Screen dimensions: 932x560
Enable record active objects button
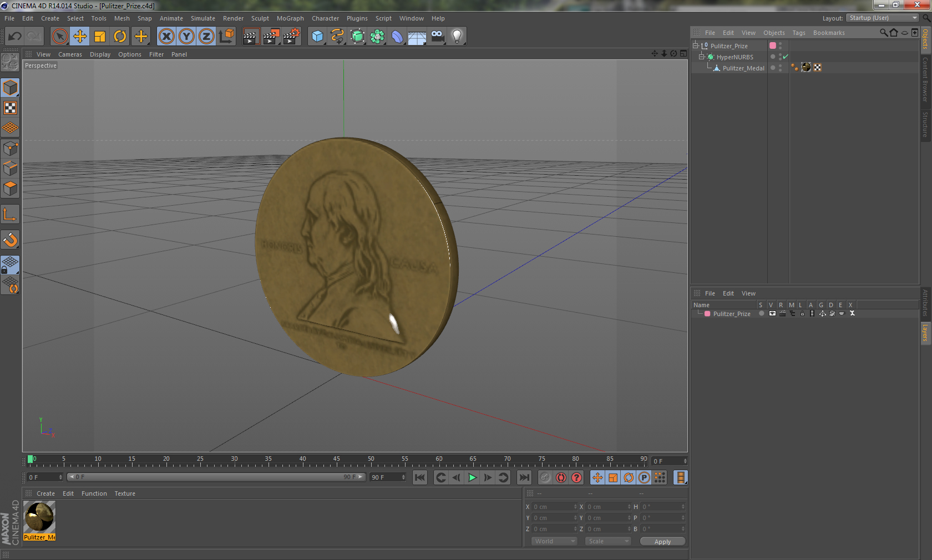point(545,477)
